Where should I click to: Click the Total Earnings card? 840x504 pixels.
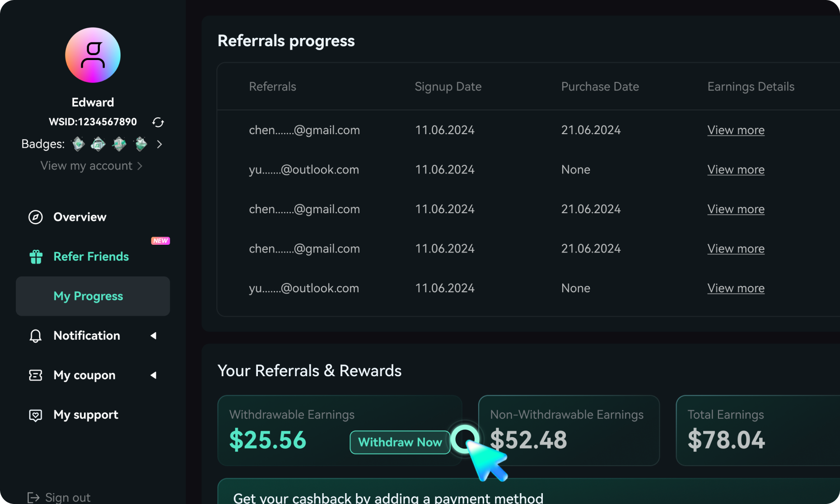[x=758, y=430]
